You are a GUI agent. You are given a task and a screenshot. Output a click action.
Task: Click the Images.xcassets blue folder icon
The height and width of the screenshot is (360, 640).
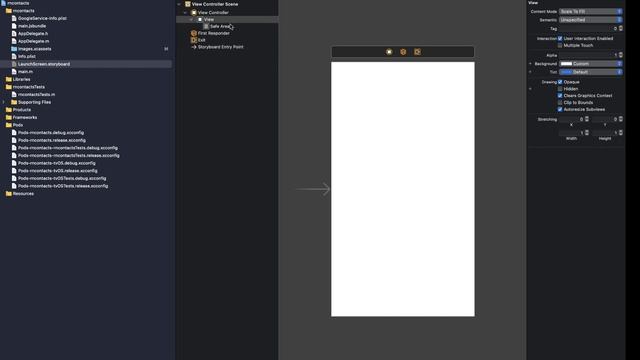pos(14,49)
